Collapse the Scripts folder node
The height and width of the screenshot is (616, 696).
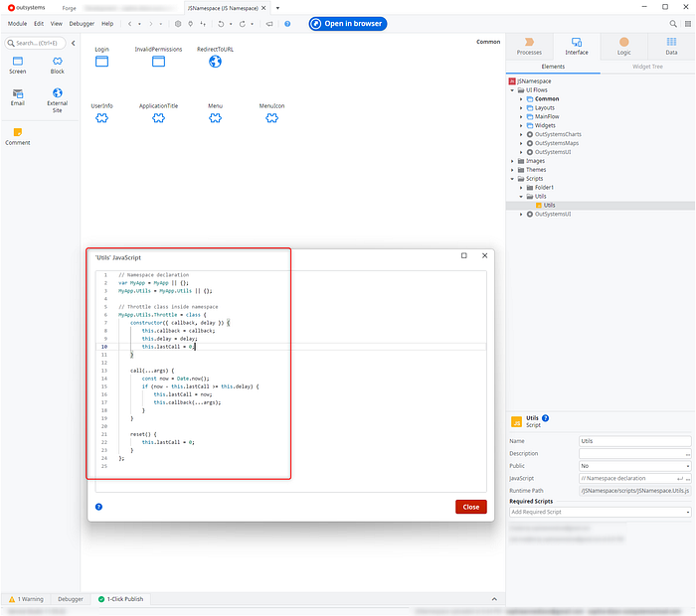[513, 179]
